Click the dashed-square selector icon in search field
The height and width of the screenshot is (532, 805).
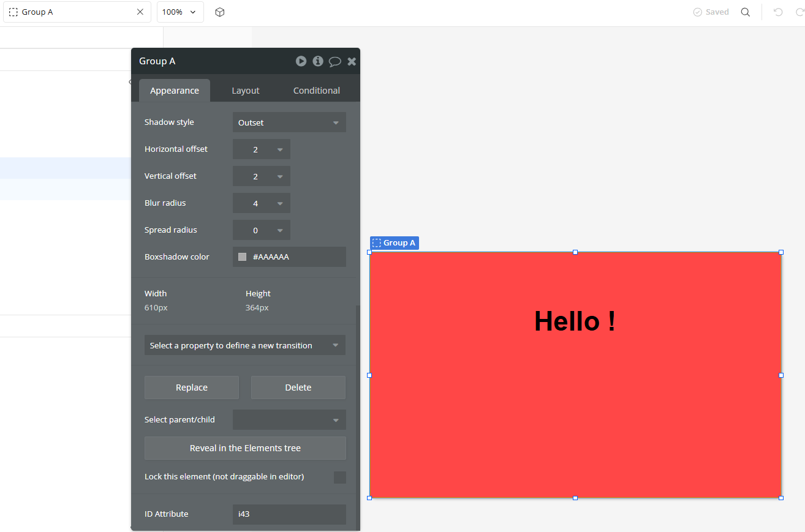(x=13, y=12)
